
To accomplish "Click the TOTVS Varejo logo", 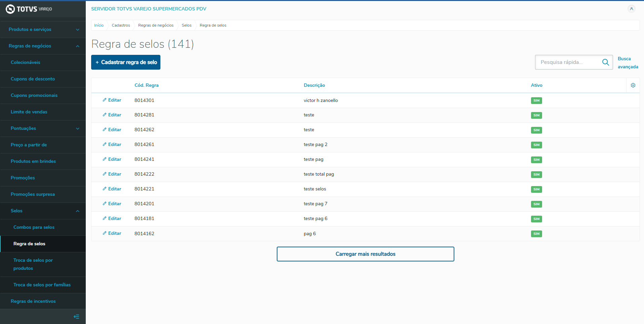I will (29, 9).
